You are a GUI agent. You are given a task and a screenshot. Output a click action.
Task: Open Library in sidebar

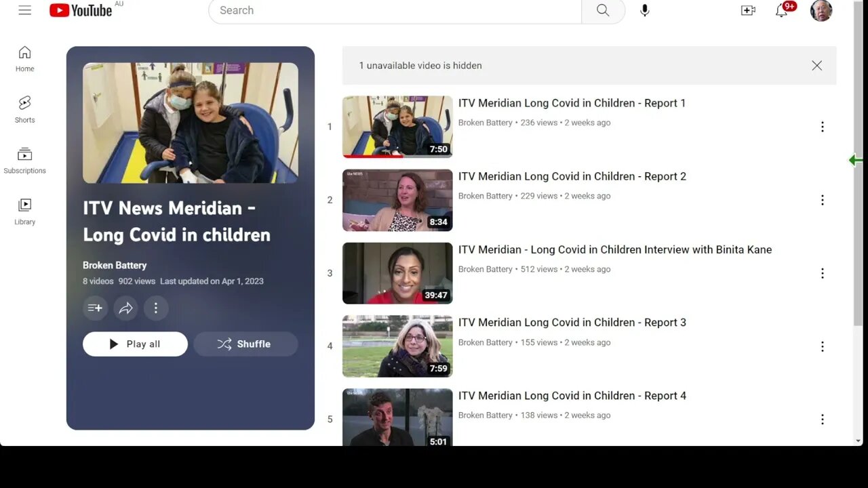coord(24,211)
